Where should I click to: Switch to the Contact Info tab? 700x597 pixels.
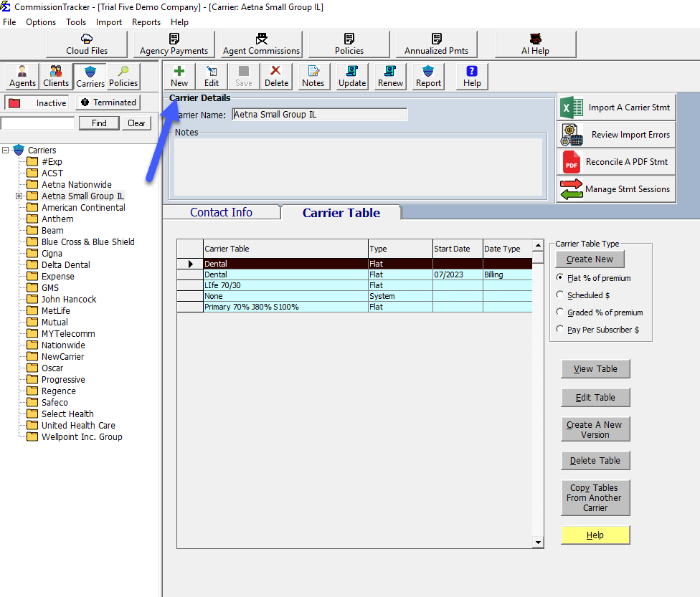221,211
